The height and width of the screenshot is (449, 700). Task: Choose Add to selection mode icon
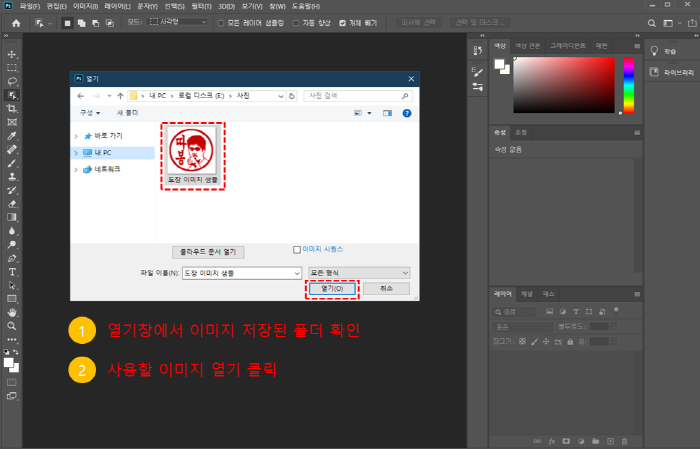81,23
